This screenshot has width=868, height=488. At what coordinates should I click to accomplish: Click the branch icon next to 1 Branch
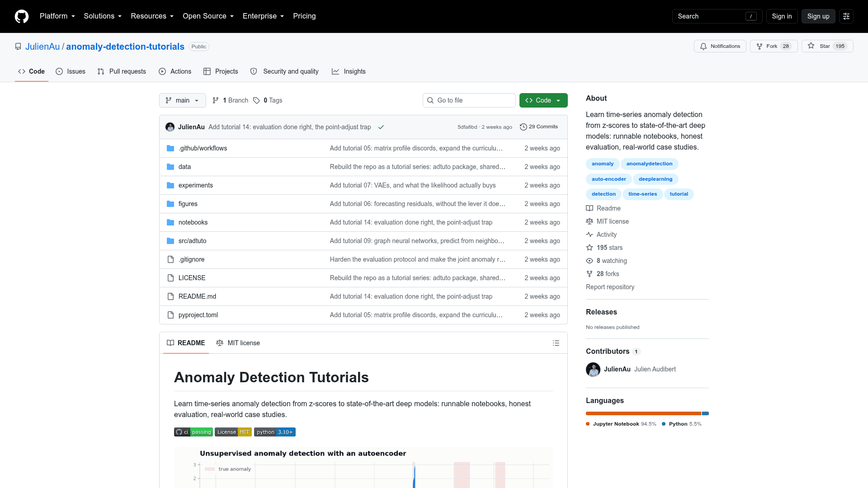point(216,100)
